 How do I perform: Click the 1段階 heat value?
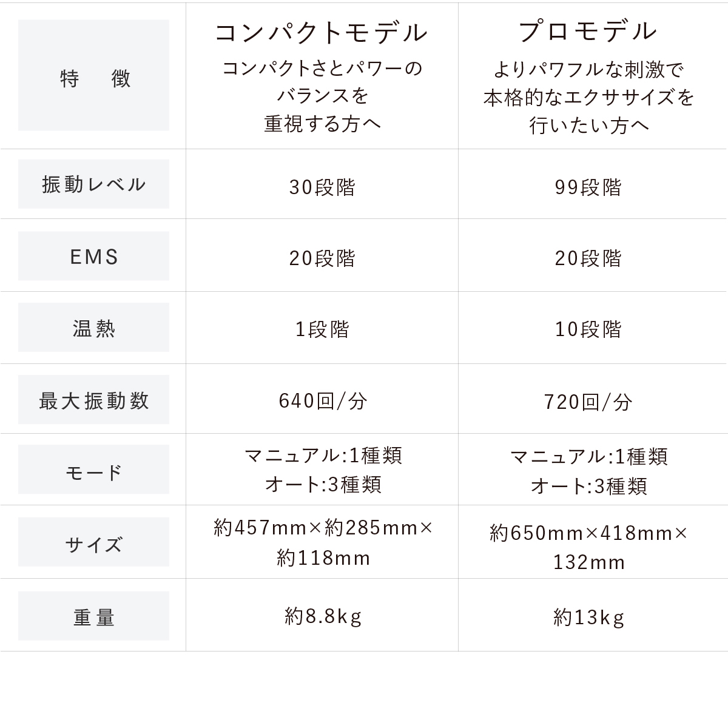(x=322, y=329)
